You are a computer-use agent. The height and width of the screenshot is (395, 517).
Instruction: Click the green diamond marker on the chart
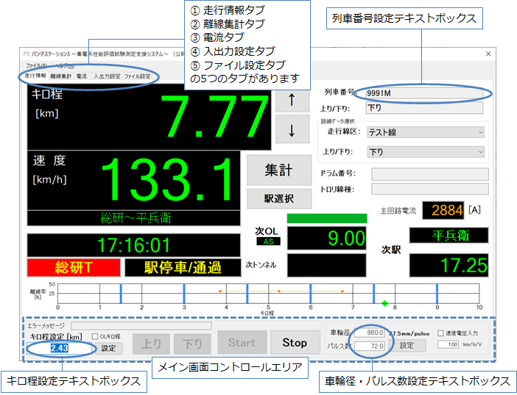click(385, 303)
